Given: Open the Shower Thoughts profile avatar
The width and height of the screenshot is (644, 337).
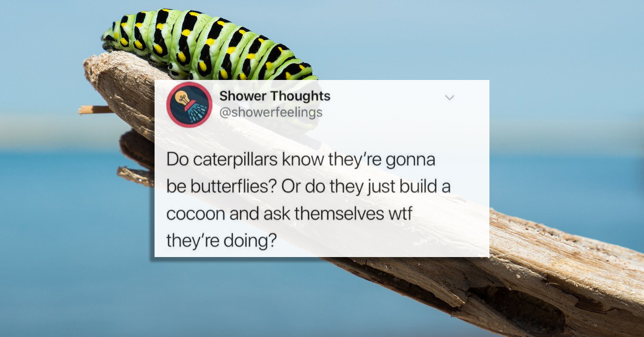Looking at the screenshot, I should [189, 105].
